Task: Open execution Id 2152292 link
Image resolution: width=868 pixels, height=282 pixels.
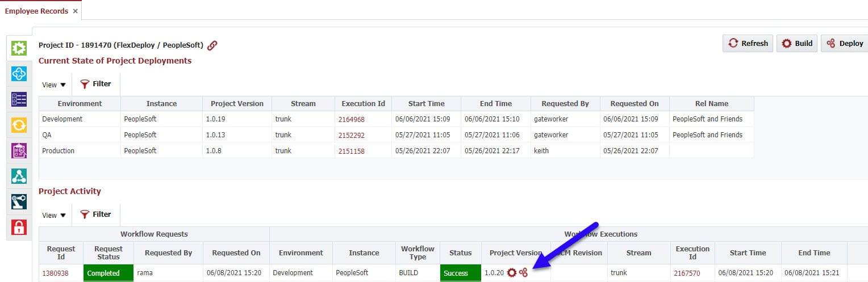Action: tap(352, 135)
